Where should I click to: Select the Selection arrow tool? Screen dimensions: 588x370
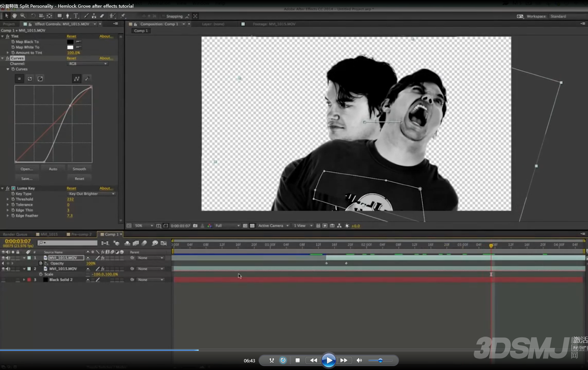(x=7, y=16)
